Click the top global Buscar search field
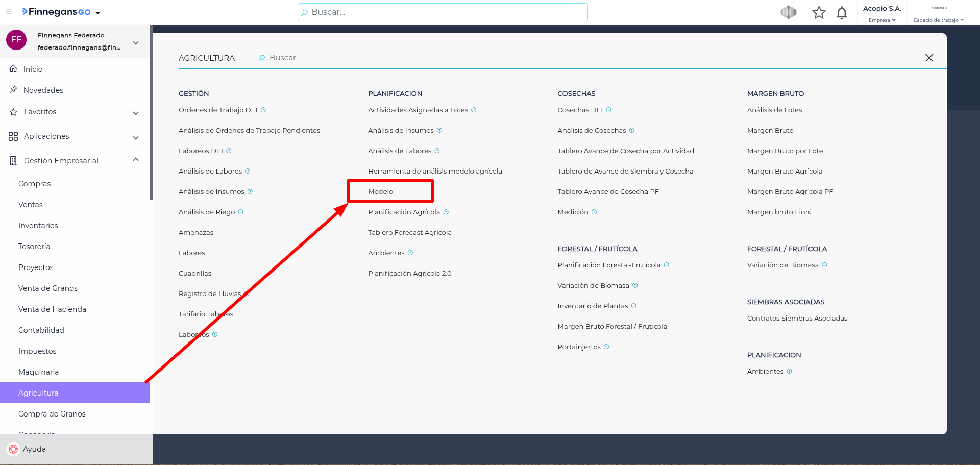The width and height of the screenshot is (980, 465). tap(443, 12)
